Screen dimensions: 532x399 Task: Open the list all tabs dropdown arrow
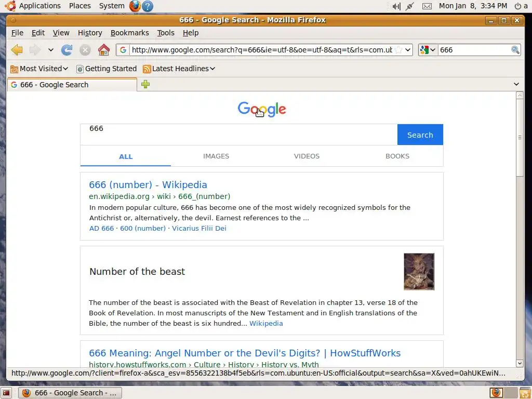tap(516, 84)
